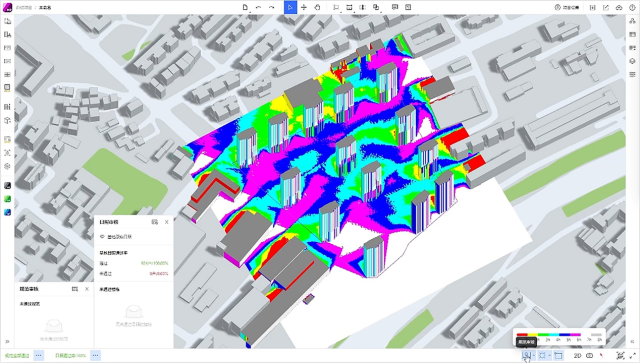Image resolution: width=640 pixels, height=363 pixels.
Task: Select the arrow pointer tool in top toolbar
Action: tap(290, 7)
